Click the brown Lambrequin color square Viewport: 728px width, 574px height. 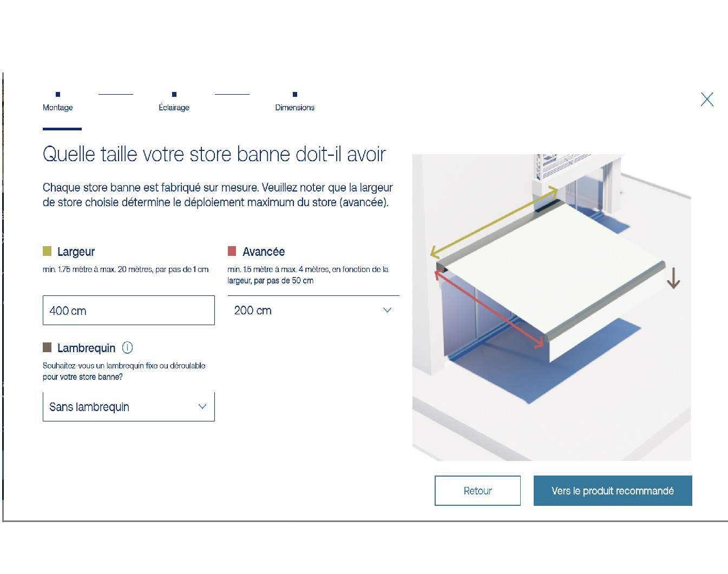(47, 347)
